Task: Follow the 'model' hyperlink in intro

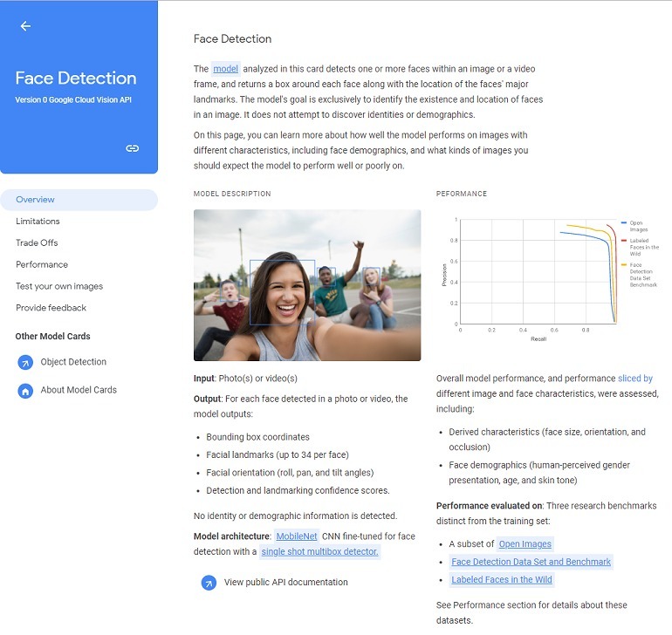Action: 225,69
